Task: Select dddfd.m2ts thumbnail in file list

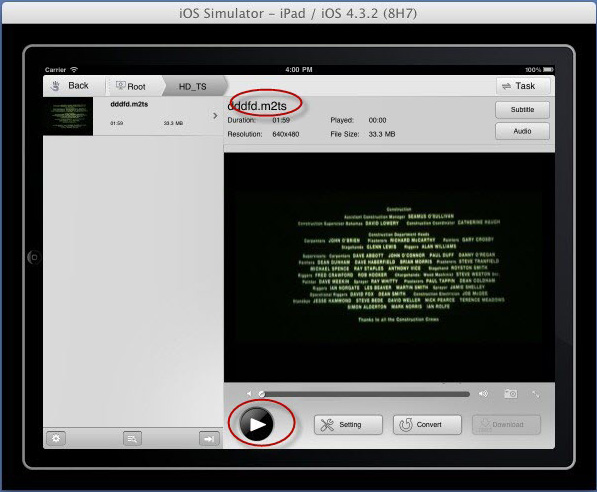Action: [68, 116]
